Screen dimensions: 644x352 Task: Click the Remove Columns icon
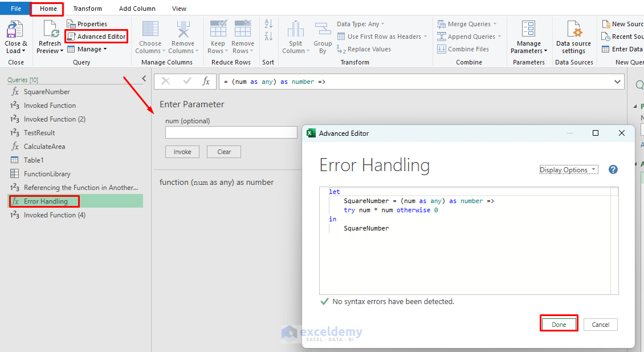tap(183, 29)
